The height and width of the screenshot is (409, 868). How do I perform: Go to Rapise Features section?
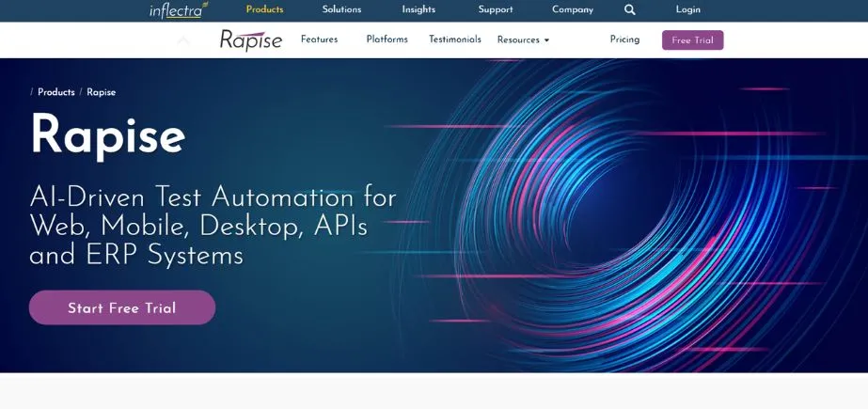pos(320,39)
